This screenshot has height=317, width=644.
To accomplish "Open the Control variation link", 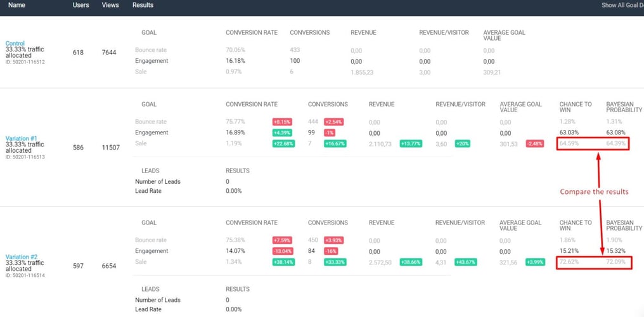I will 15,43.
